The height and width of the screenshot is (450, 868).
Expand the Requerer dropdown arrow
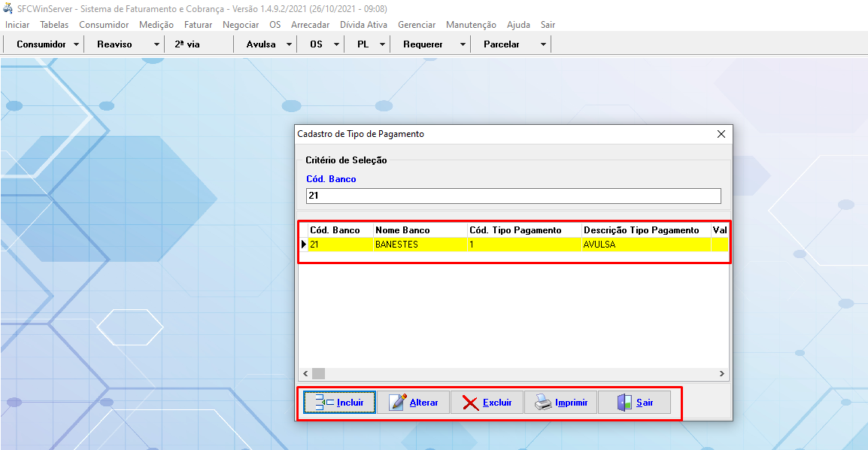[x=463, y=44]
